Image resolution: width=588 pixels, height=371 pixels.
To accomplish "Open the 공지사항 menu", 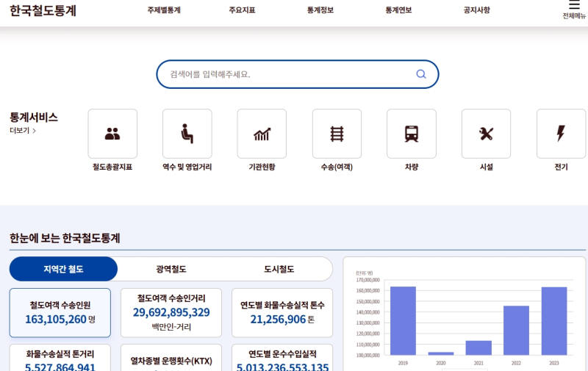I will (476, 10).
